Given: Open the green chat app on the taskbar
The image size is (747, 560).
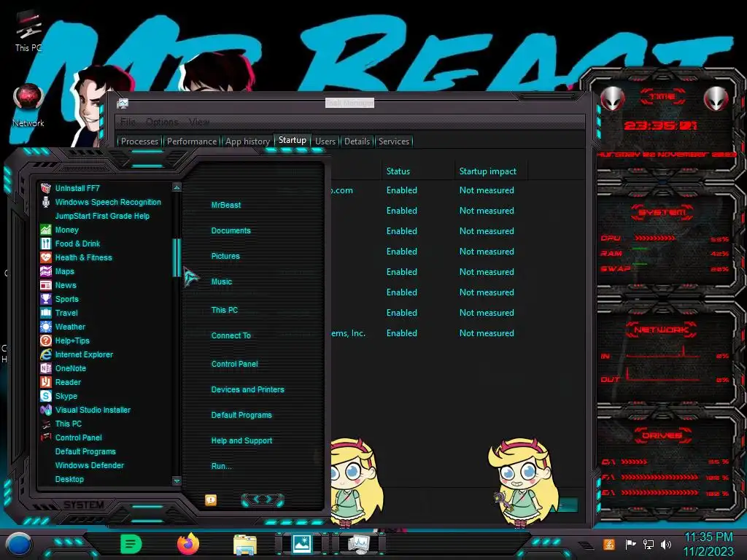Looking at the screenshot, I should [131, 544].
